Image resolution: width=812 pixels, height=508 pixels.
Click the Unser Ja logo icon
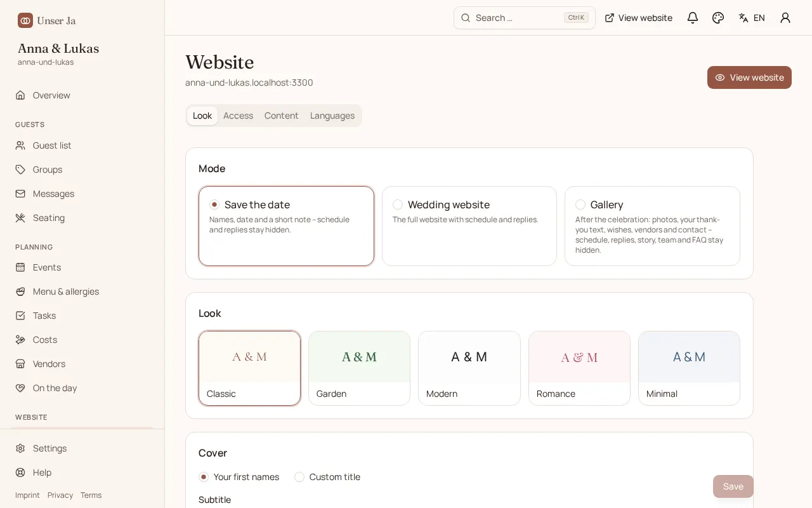[x=25, y=20]
